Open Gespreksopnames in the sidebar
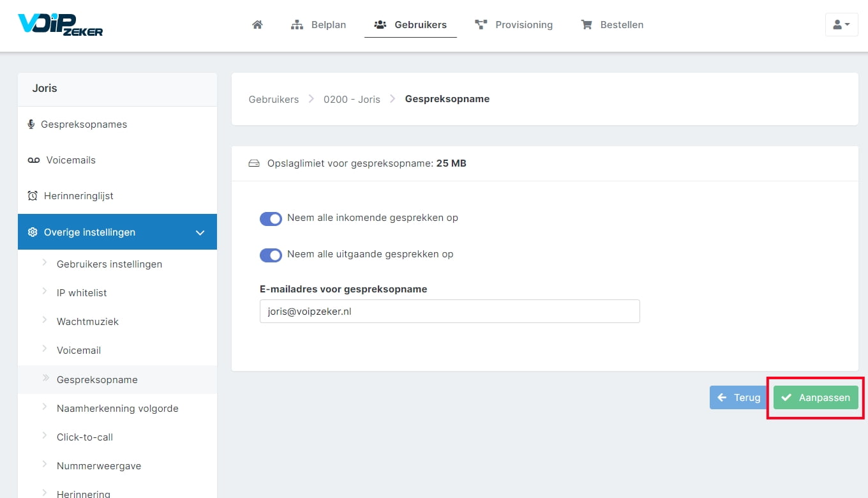Screen dimensions: 868x498 coord(117,124)
